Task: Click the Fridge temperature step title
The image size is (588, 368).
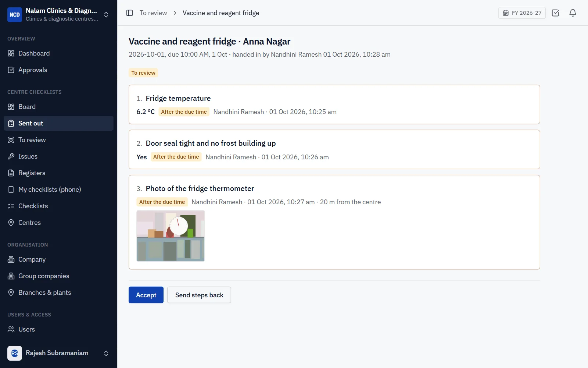Action: pyautogui.click(x=178, y=98)
